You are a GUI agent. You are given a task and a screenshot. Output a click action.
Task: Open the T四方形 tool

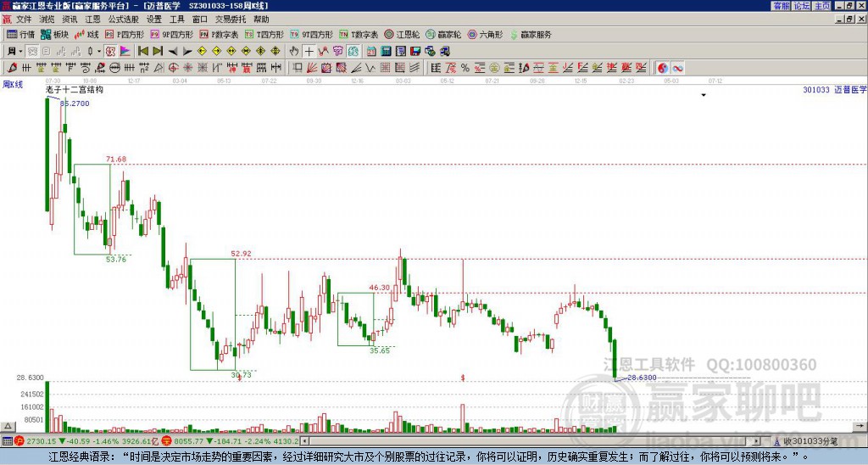click(264, 34)
